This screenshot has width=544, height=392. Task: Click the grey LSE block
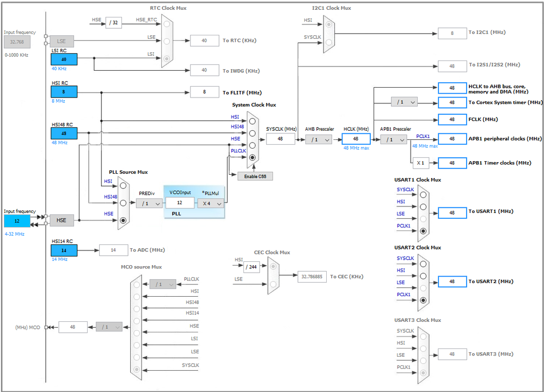click(62, 41)
